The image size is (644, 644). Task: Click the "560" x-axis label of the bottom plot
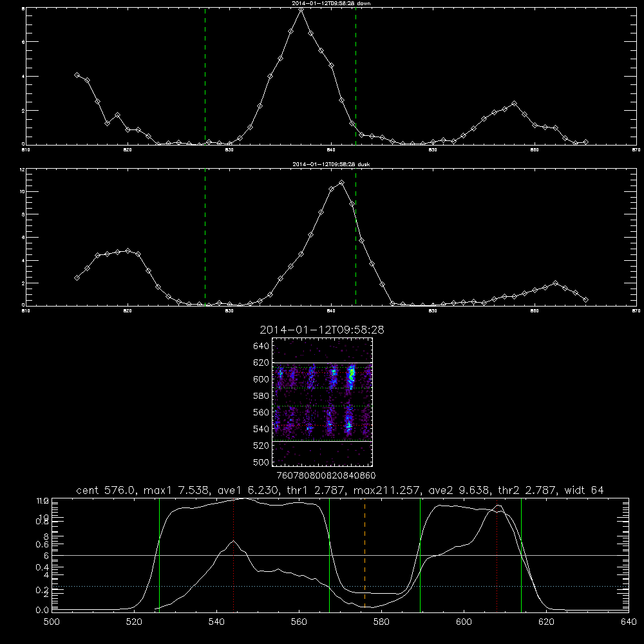click(x=299, y=622)
